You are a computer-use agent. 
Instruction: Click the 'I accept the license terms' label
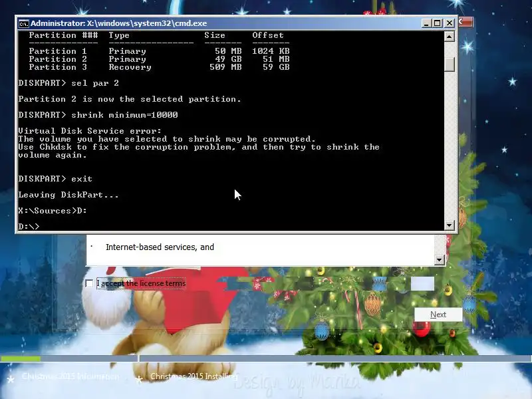(141, 283)
